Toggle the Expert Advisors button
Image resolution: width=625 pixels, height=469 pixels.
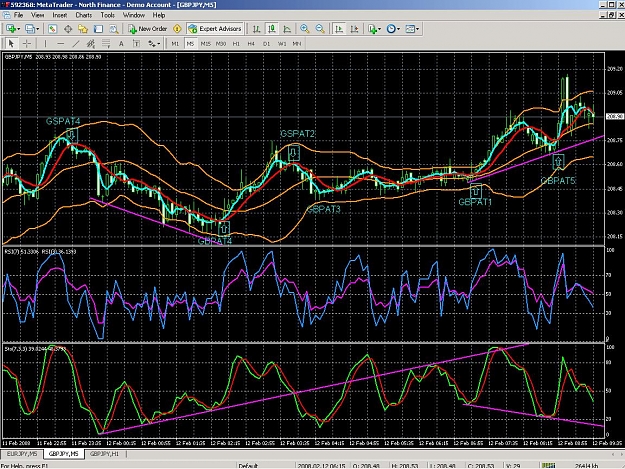pos(215,29)
